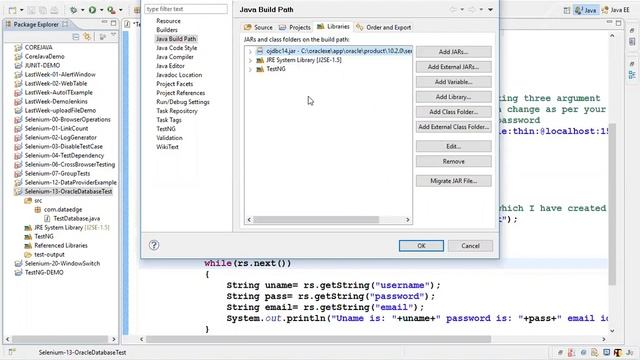Click Link with Editor icon in Package Explorer
Screen dimensions: 640x360
point(87,37)
